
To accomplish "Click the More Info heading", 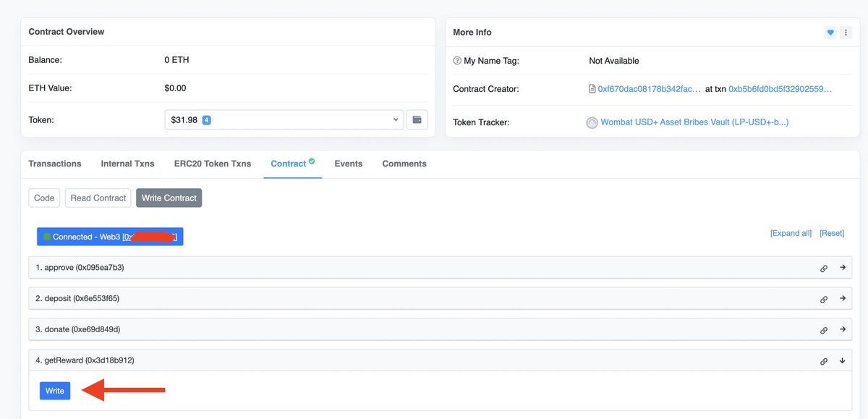I will click(472, 33).
